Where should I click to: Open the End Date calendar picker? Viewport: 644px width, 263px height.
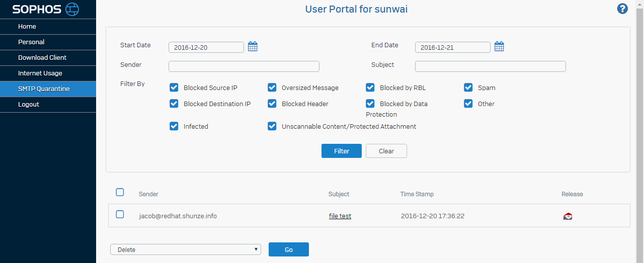[499, 47]
